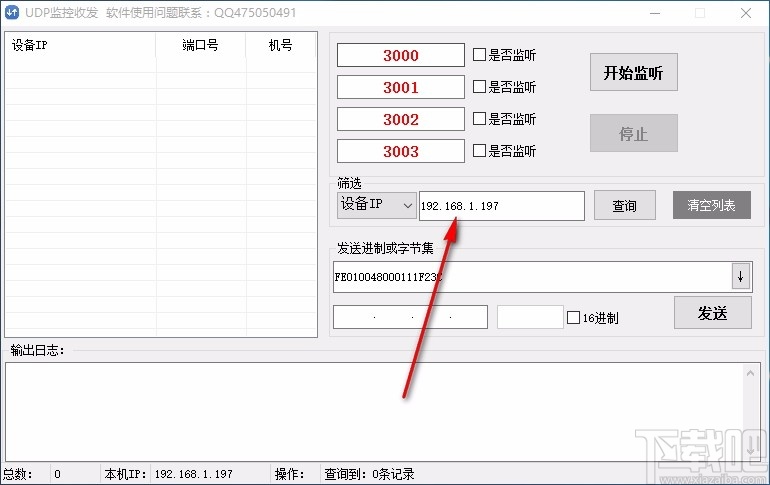770x485 pixels.
Task: Click the destination IP address field
Action: tap(411, 317)
